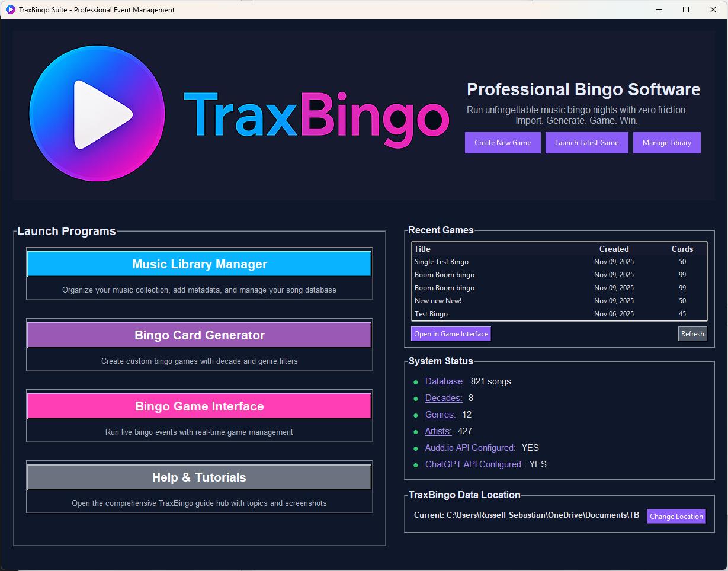The width and height of the screenshot is (728, 571).
Task: Click the Title column header in Recent Games
Action: coord(422,249)
